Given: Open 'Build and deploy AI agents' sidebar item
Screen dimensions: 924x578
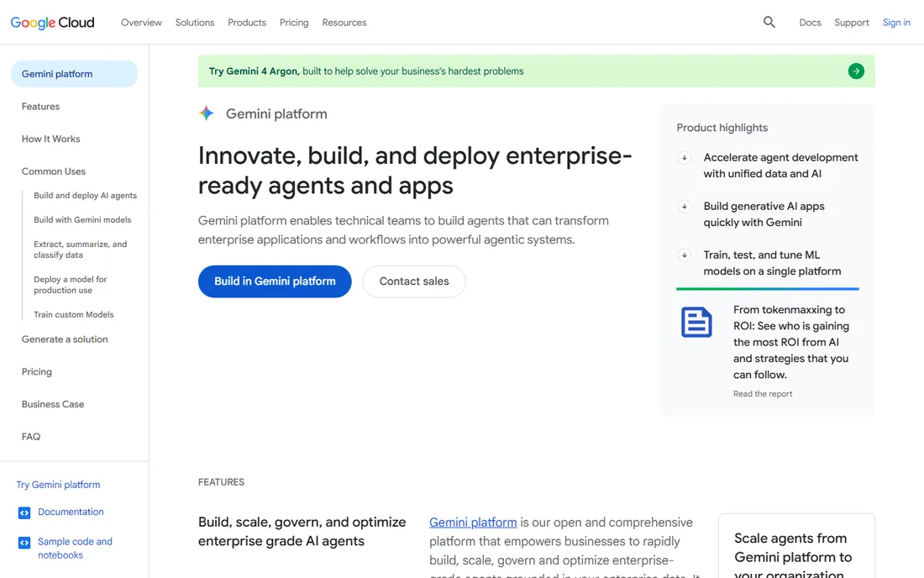Looking at the screenshot, I should click(85, 196).
